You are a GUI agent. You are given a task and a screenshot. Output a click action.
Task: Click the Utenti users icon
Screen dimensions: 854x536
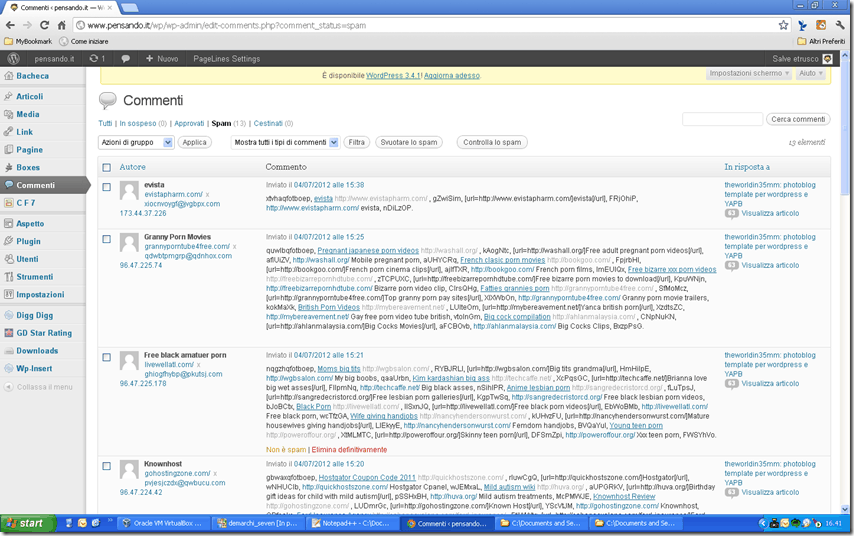(x=9, y=259)
